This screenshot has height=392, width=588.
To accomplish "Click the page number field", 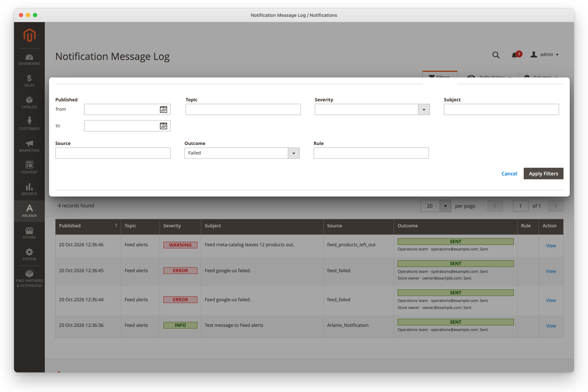I will [x=521, y=206].
